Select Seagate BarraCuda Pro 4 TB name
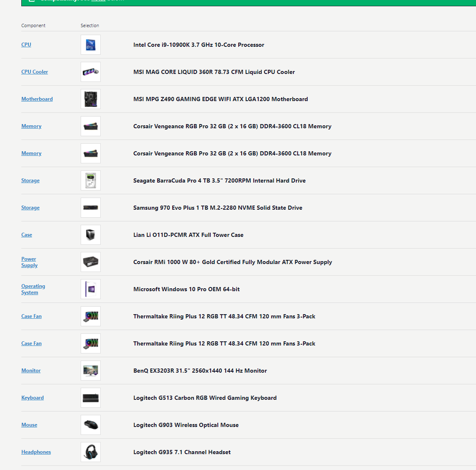476x470 pixels. click(219, 180)
